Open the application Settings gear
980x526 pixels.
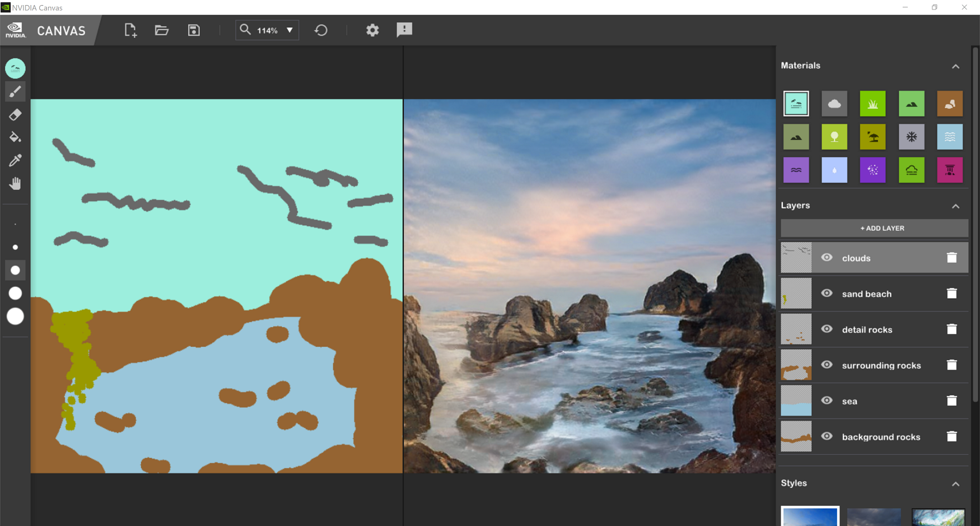click(372, 30)
